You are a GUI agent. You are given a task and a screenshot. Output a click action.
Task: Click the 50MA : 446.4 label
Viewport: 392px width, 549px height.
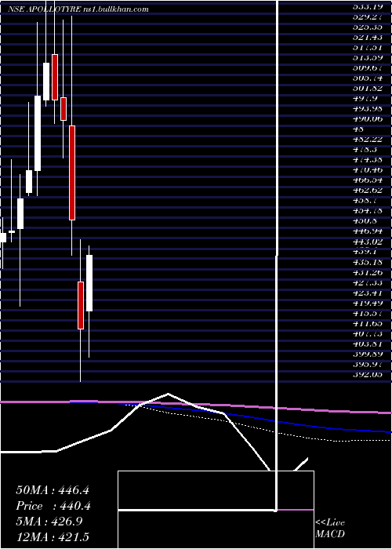point(53,490)
